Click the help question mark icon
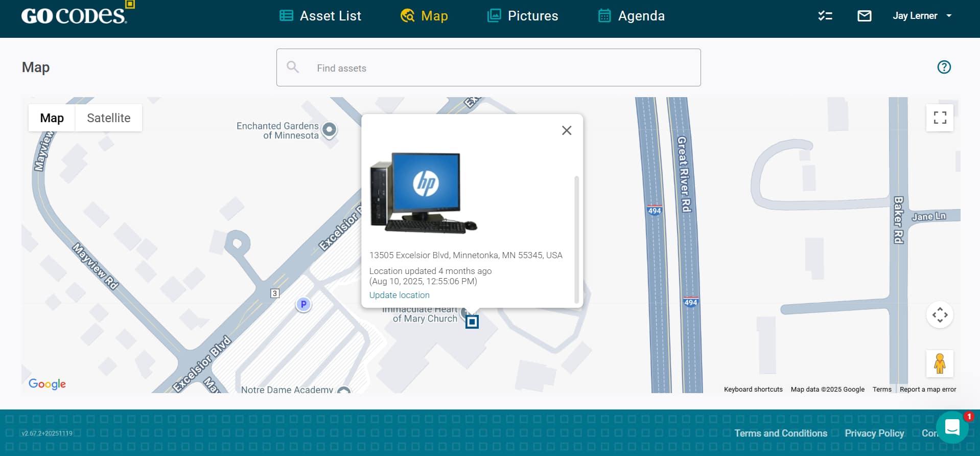This screenshot has height=456, width=980. point(944,67)
